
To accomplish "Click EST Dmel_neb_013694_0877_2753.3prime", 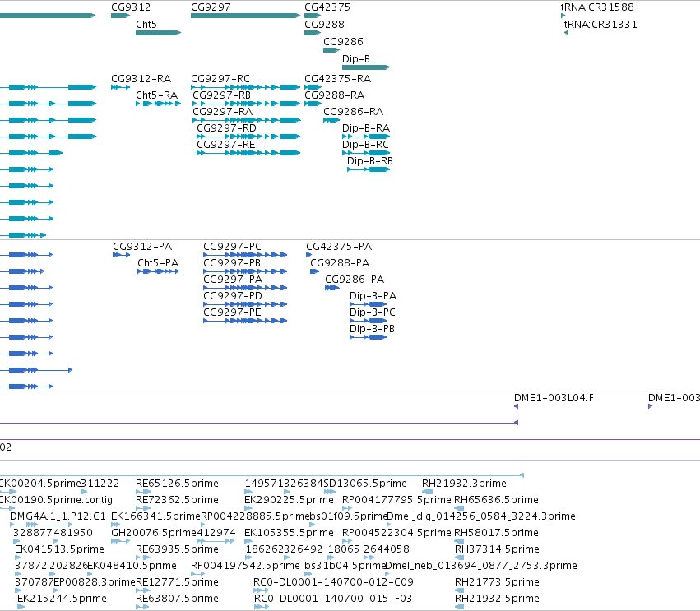I will click(481, 567).
